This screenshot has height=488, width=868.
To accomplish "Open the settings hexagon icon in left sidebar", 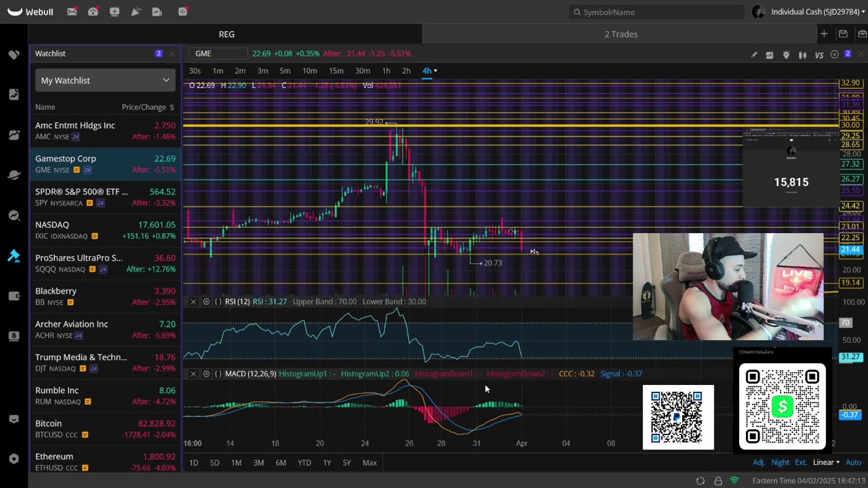I will coord(14,459).
